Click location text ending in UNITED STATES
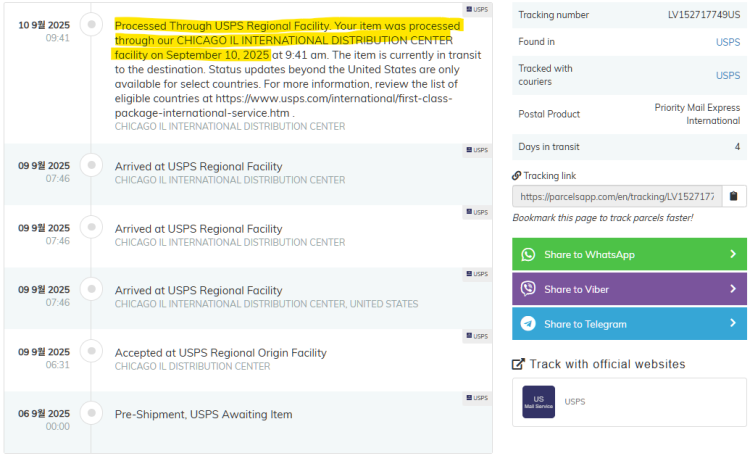Image resolution: width=750 pixels, height=461 pixels. (x=266, y=304)
